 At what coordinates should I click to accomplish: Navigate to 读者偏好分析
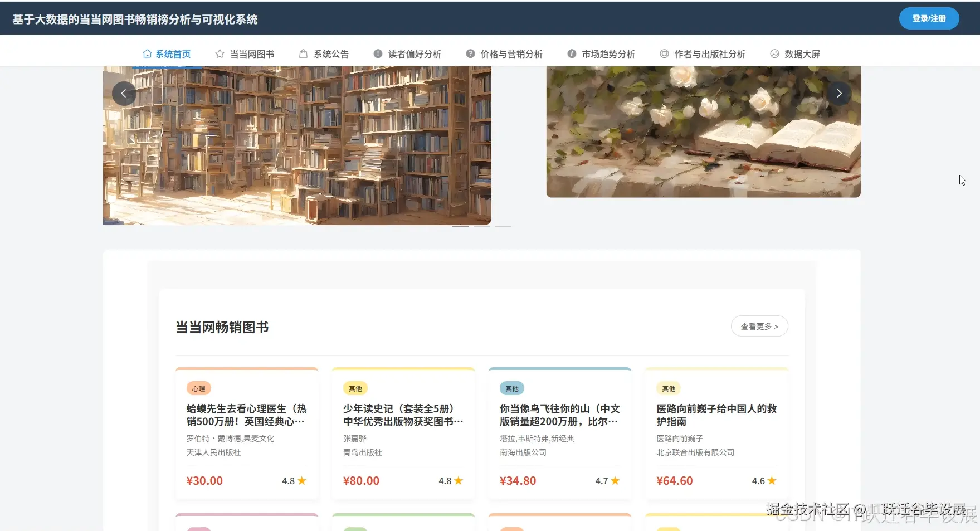(x=407, y=54)
